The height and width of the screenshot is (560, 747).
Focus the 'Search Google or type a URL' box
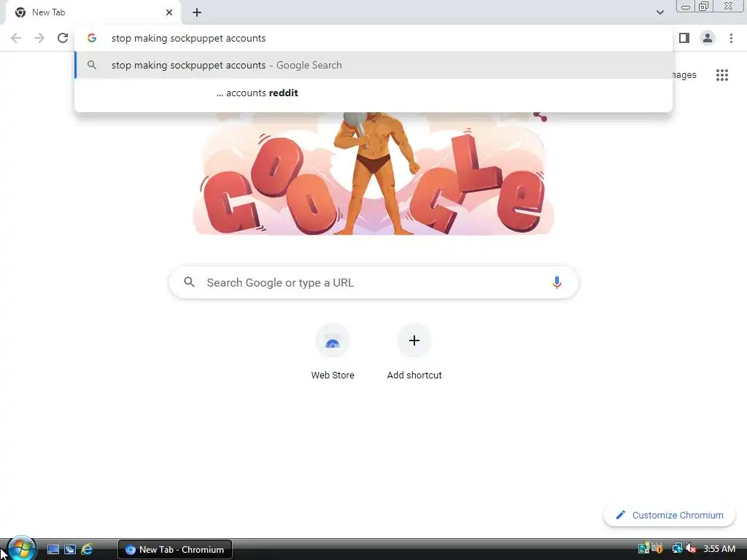374,282
